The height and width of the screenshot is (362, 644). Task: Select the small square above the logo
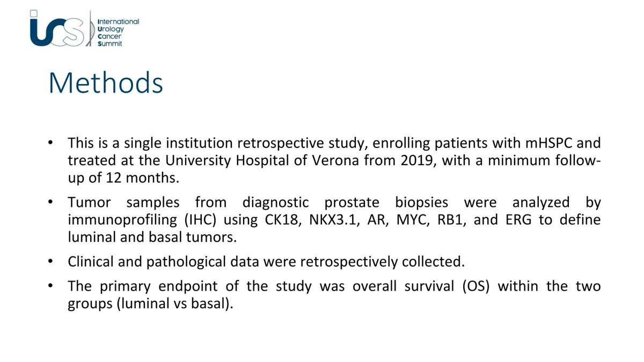pos(33,13)
